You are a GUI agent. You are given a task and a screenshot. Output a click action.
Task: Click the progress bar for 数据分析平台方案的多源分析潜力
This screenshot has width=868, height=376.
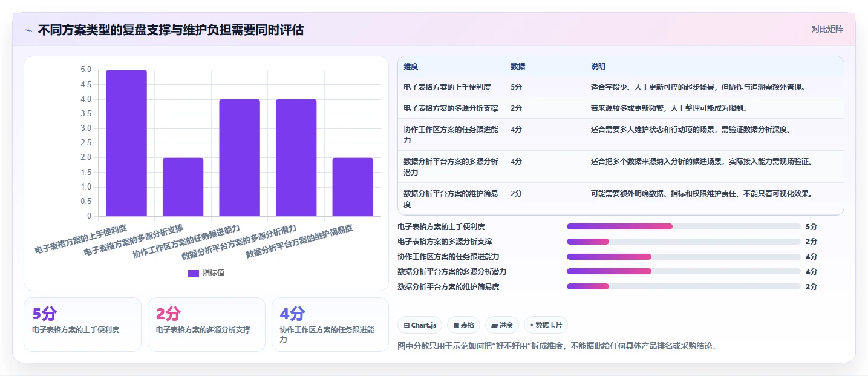[x=684, y=271]
